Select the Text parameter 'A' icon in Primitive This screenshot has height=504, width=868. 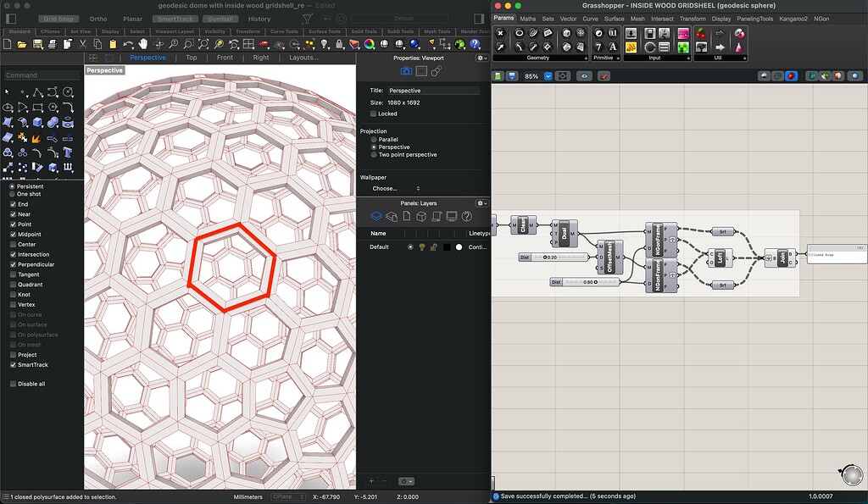[x=613, y=47]
